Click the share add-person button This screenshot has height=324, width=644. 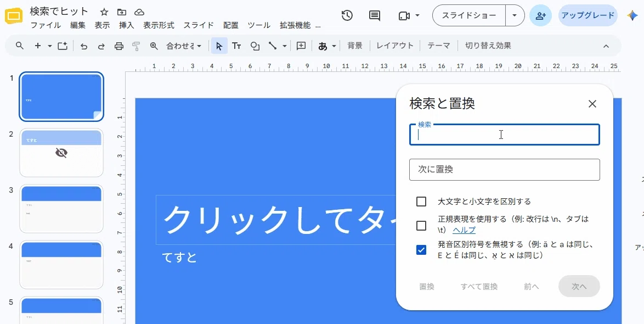540,15
